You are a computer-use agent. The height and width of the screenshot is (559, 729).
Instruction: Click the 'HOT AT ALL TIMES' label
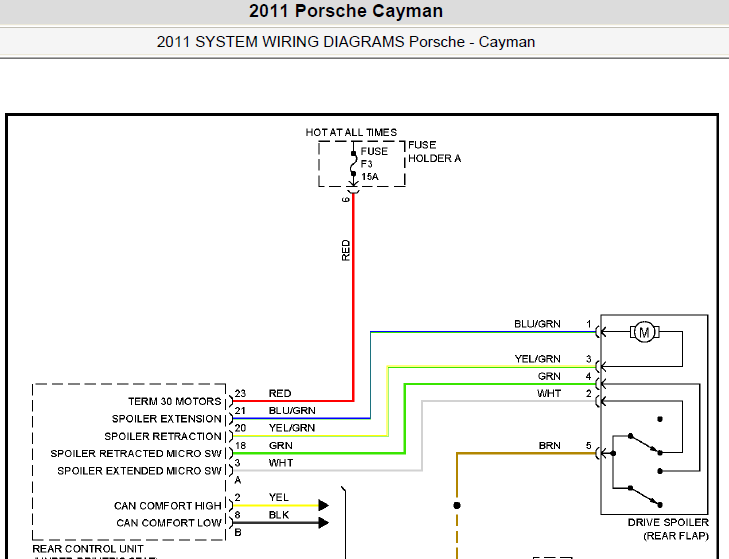point(351,133)
